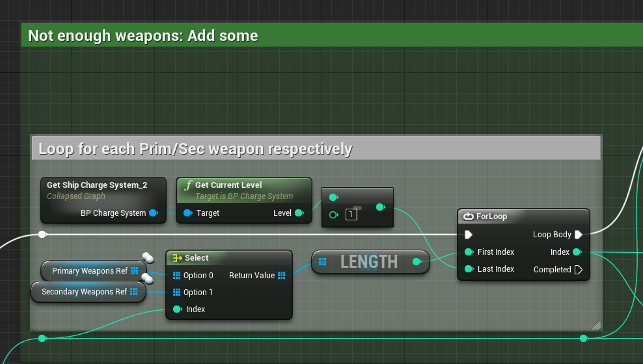The height and width of the screenshot is (364, 643).
Task: Select the 'Not enough weapons: Add some' comment header
Action: (143, 36)
